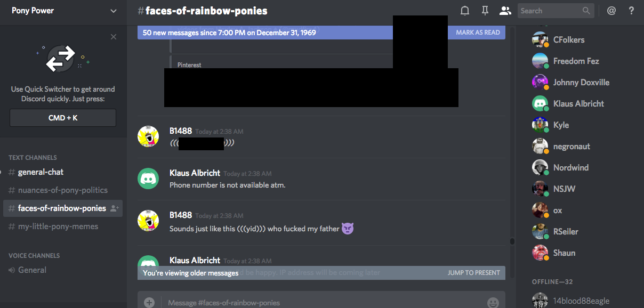Click Mark As Read button

tap(478, 33)
